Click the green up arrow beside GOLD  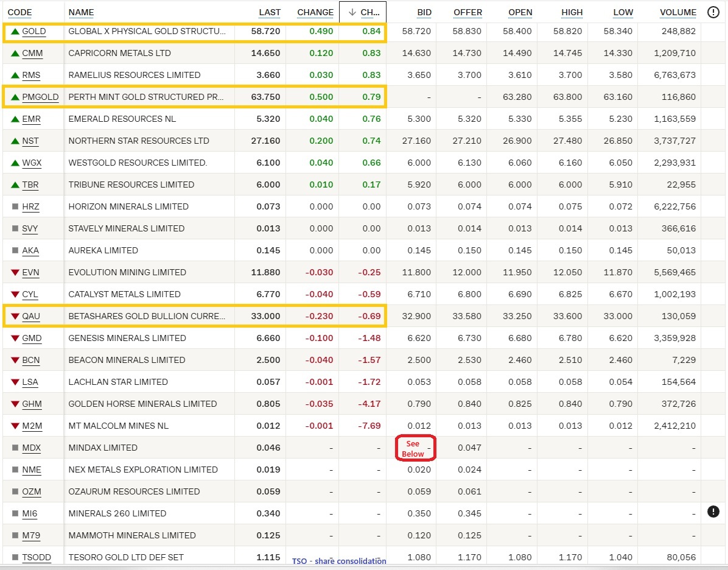pyautogui.click(x=15, y=31)
